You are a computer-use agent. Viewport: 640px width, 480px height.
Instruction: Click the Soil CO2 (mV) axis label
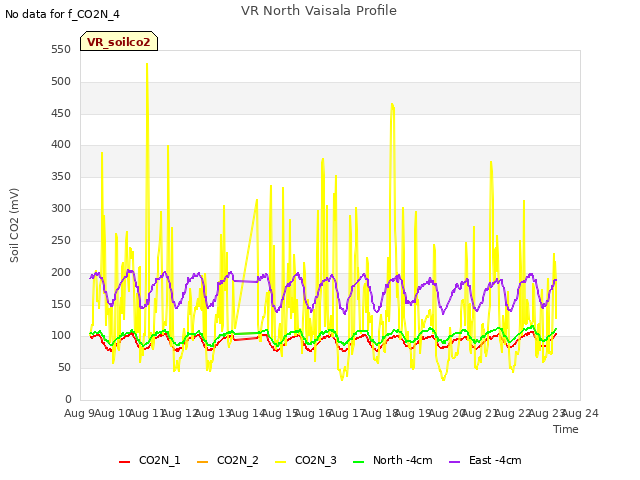14,225
